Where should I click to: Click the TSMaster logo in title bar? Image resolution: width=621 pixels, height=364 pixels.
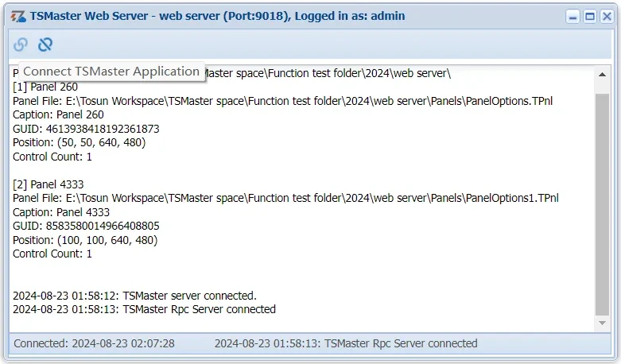coord(18,16)
